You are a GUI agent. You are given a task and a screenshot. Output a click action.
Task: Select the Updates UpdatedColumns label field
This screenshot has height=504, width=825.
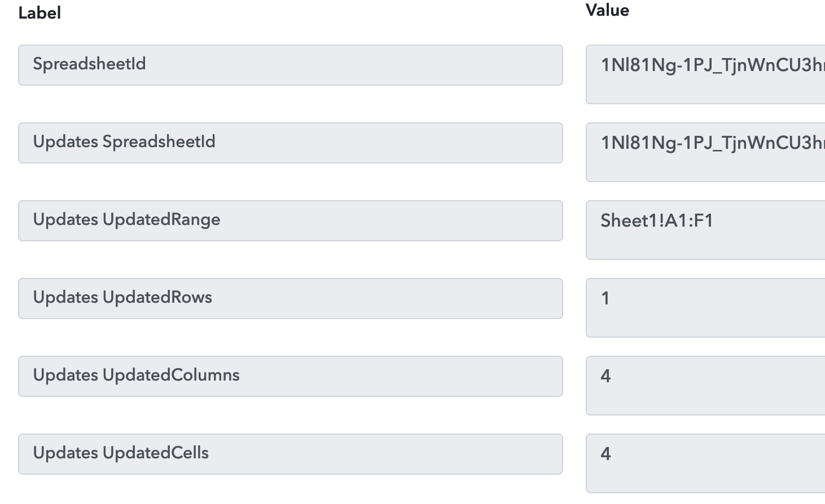(290, 376)
